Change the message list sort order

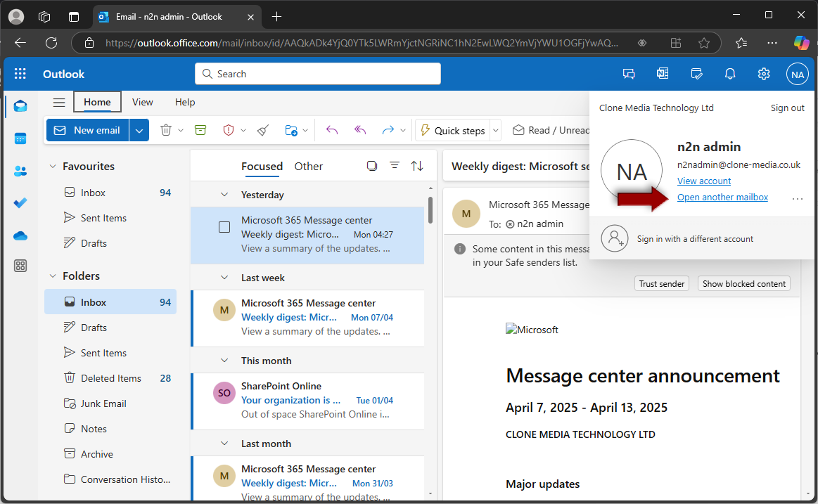pyautogui.click(x=417, y=166)
